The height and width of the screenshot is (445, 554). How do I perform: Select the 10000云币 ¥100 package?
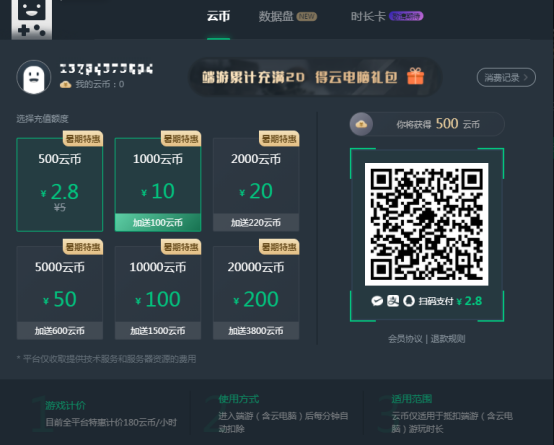[x=158, y=293]
